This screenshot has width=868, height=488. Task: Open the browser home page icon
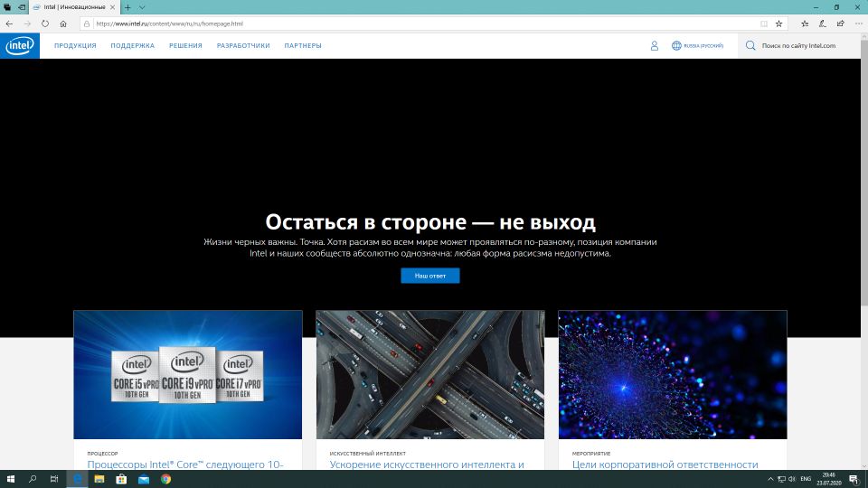[x=63, y=23]
